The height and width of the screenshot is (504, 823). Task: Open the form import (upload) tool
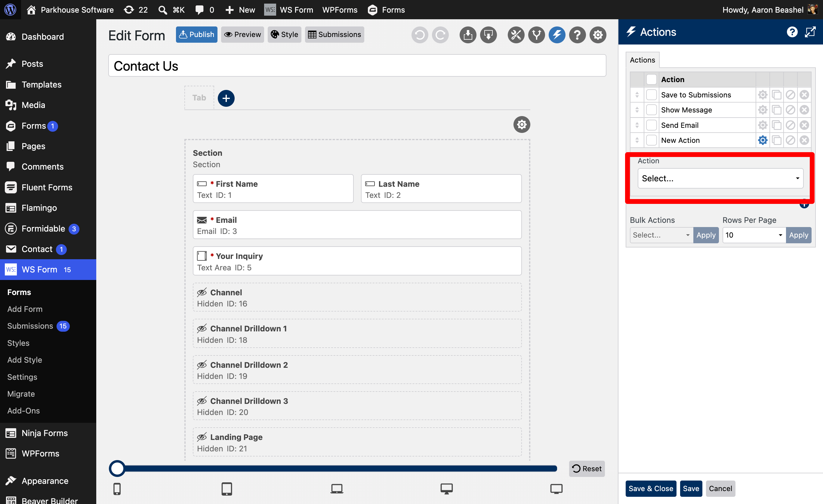click(x=468, y=35)
